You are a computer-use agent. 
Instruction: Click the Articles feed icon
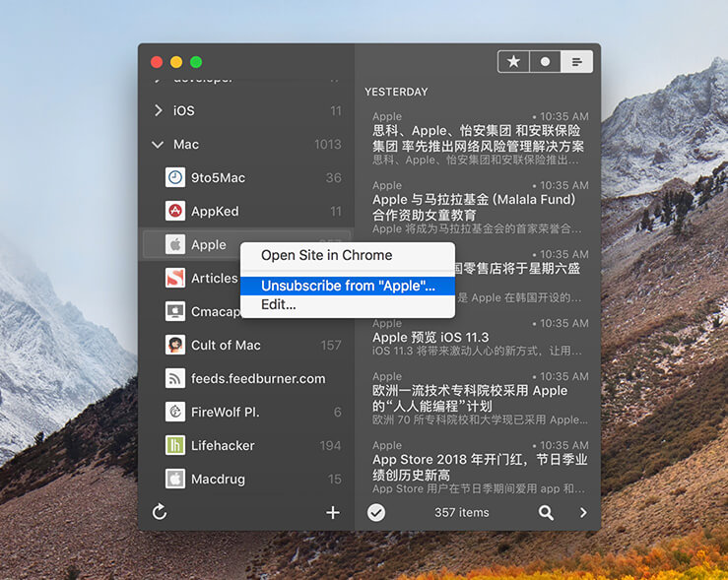tap(175, 278)
